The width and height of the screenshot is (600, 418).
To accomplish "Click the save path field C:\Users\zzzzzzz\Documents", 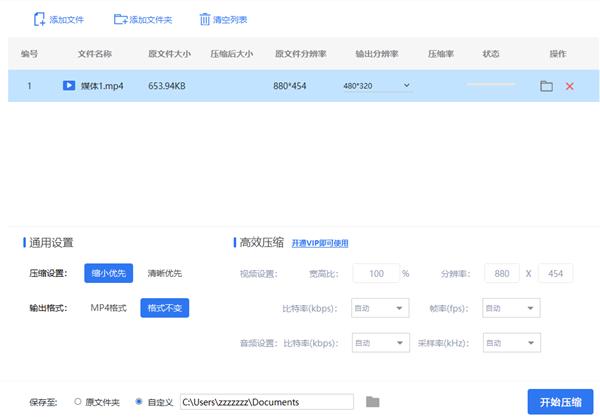I will pyautogui.click(x=267, y=402).
